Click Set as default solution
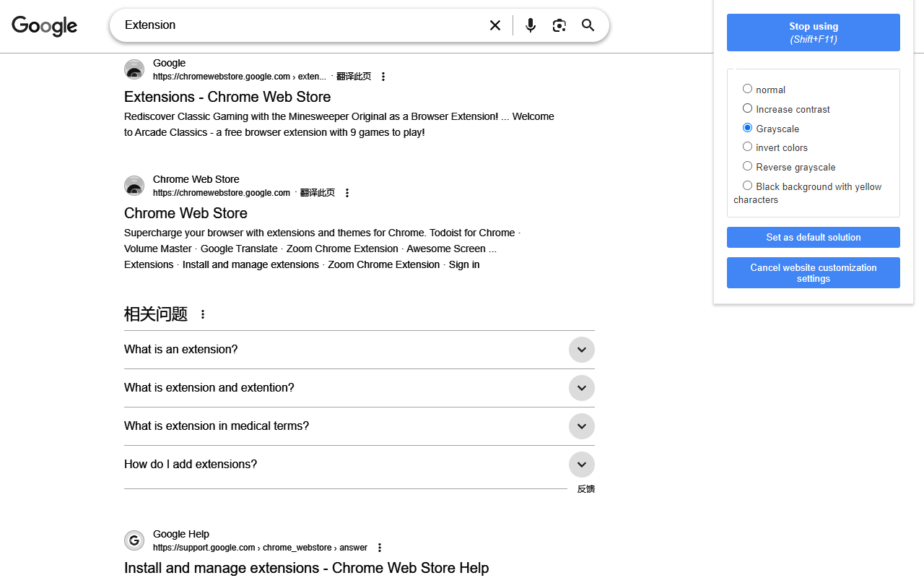 pos(813,237)
